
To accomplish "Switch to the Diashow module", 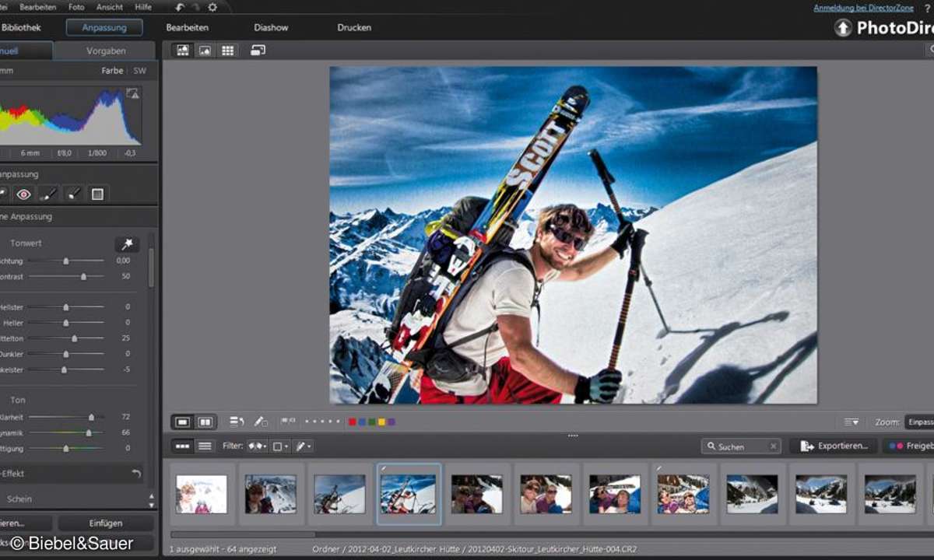I will (x=271, y=27).
